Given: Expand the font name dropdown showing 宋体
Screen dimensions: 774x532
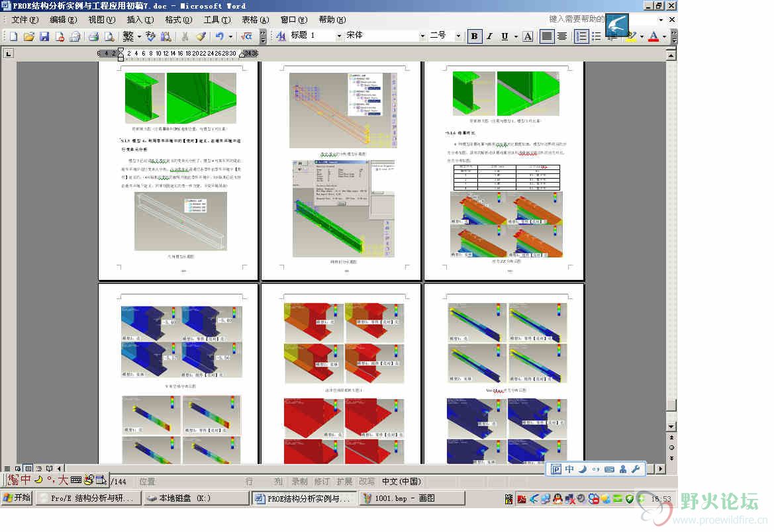Looking at the screenshot, I should (x=422, y=36).
